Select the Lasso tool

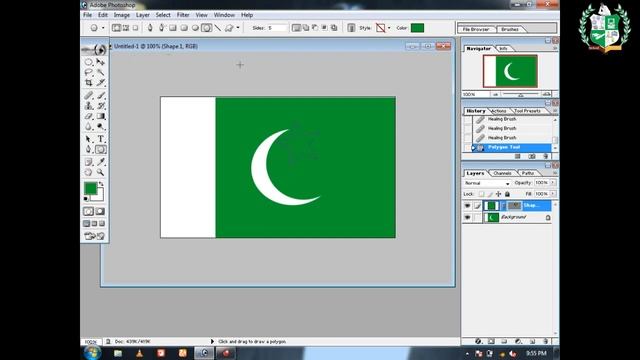pyautogui.click(x=89, y=72)
